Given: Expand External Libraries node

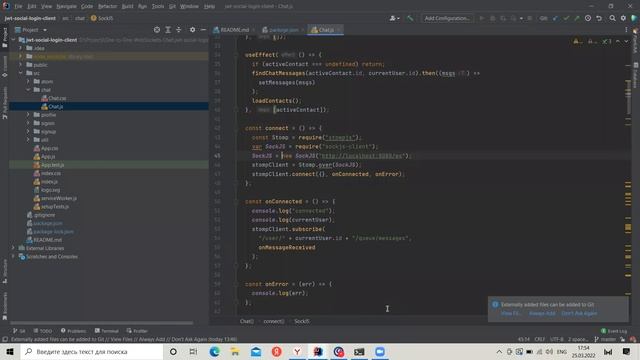Looking at the screenshot, I should 13,248.
